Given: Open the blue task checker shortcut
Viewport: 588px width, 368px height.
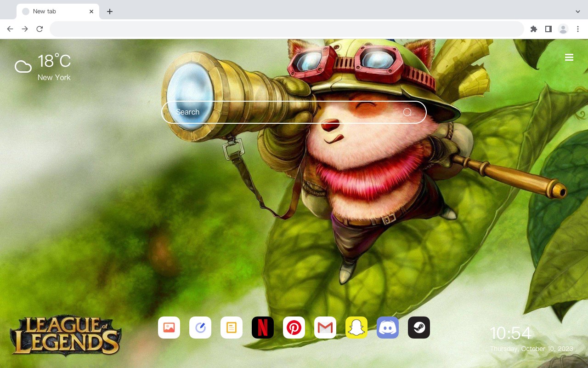Looking at the screenshot, I should click(200, 328).
